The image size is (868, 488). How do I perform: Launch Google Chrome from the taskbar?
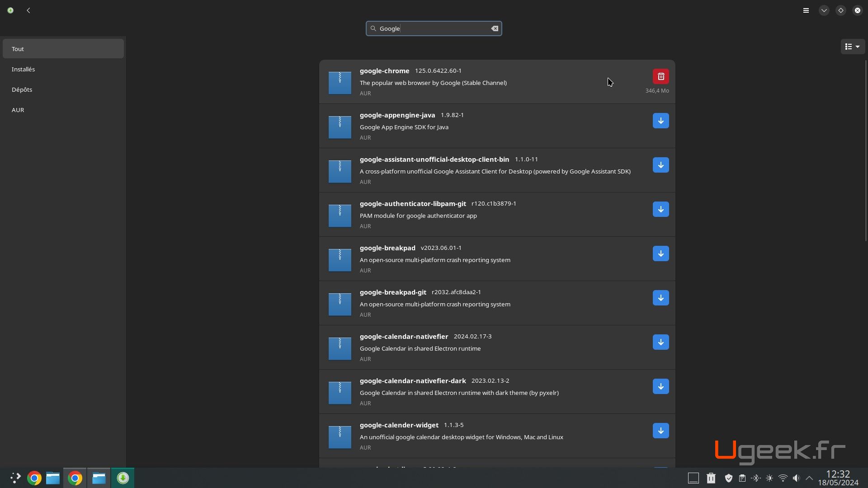(33, 478)
